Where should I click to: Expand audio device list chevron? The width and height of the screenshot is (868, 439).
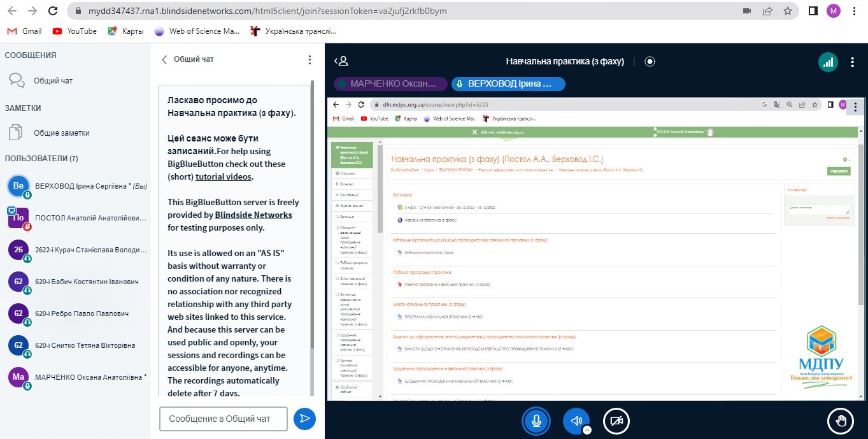(587, 429)
